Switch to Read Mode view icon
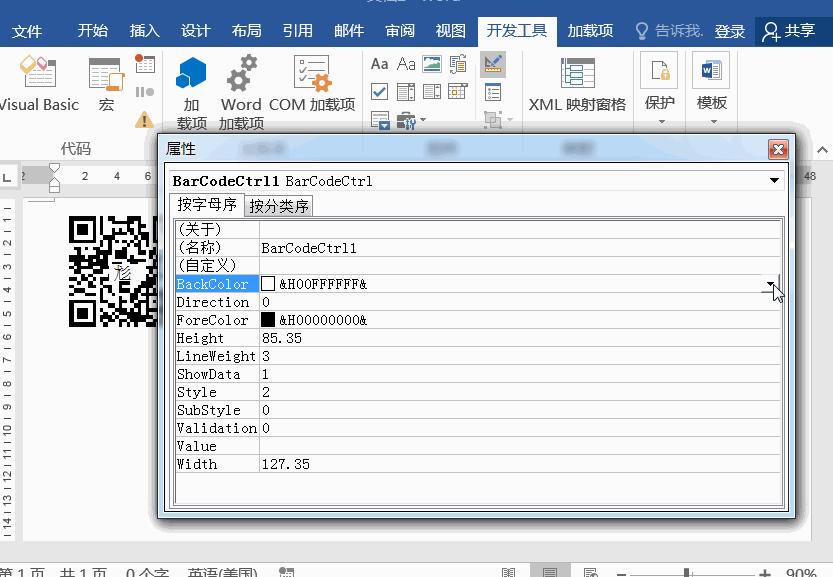The width and height of the screenshot is (833, 577). point(508,573)
